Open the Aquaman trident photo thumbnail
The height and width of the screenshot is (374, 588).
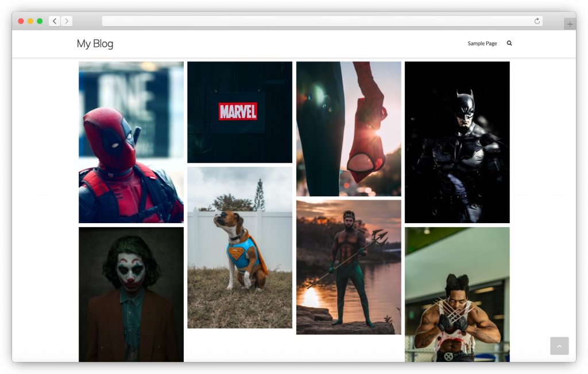coord(349,267)
